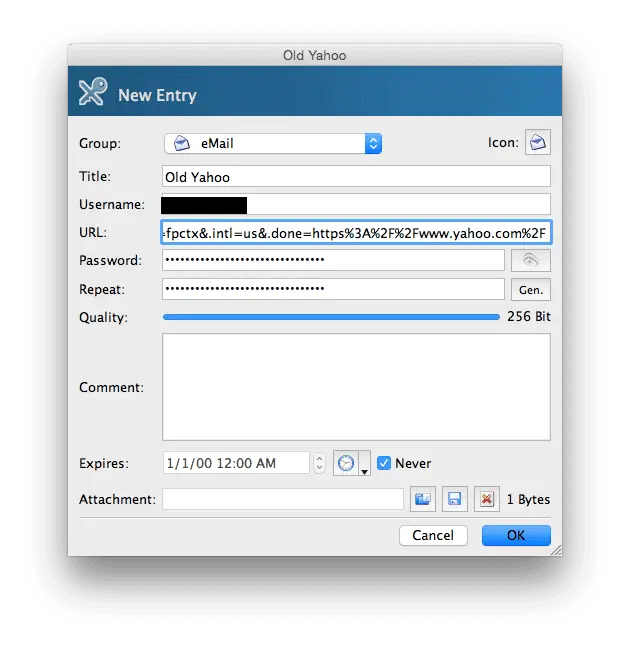This screenshot has height=648, width=630.
Task: Save attachment using the floppy disk icon
Action: [x=454, y=499]
